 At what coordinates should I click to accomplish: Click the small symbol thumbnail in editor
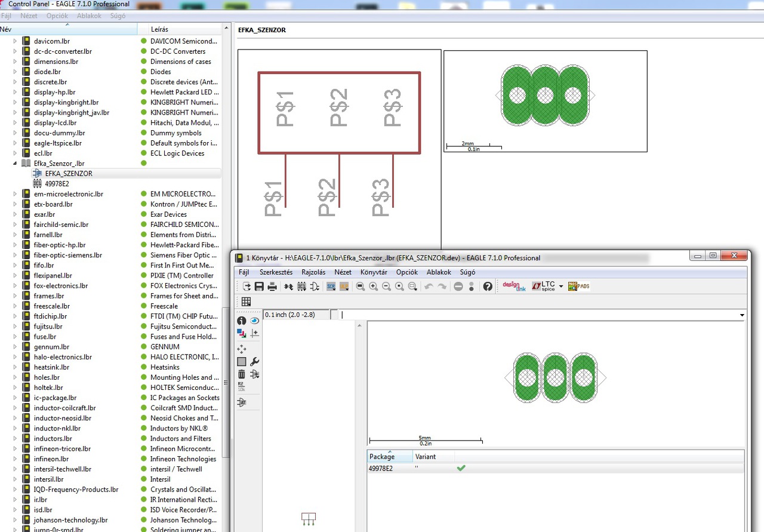click(308, 518)
